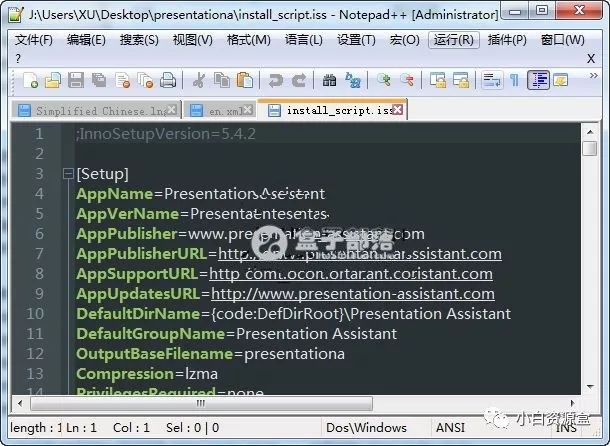Click the horizontal scrollbar left arrow
The image size is (610, 446).
tap(20, 403)
